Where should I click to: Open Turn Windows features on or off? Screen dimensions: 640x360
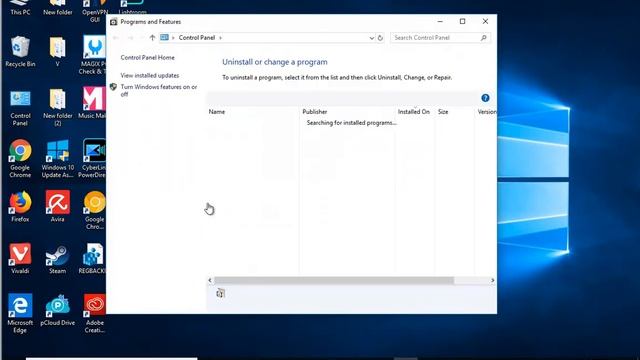point(159,91)
